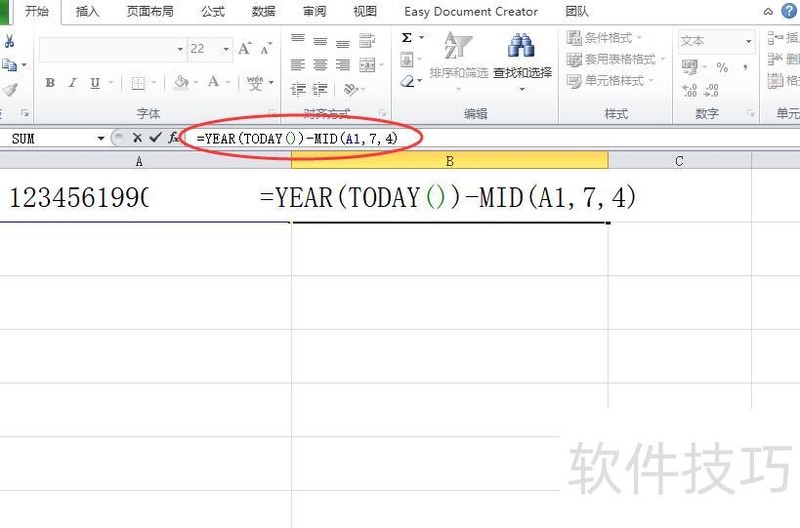This screenshot has height=528, width=800.
Task: Toggle wrap text icon
Action: [x=367, y=41]
